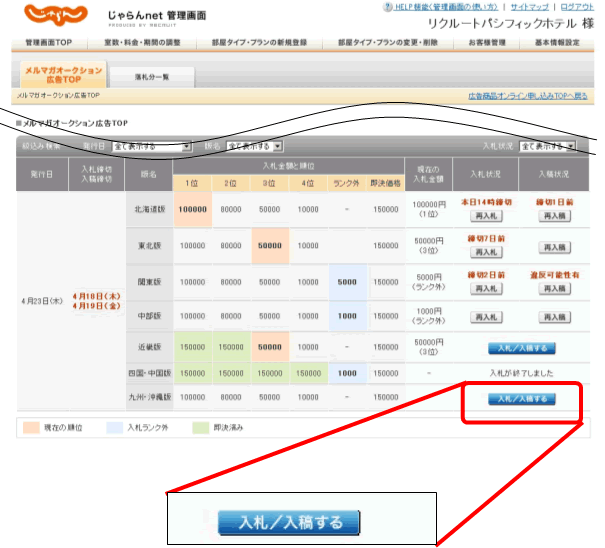Screen dimensions: 605x548
Task: Click the 4月23日(木) issue date cell
Action: click(42, 301)
